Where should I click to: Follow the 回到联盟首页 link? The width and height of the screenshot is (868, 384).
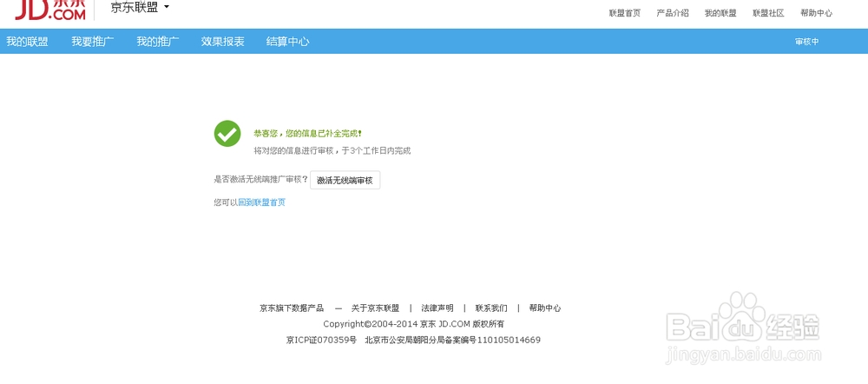click(262, 202)
